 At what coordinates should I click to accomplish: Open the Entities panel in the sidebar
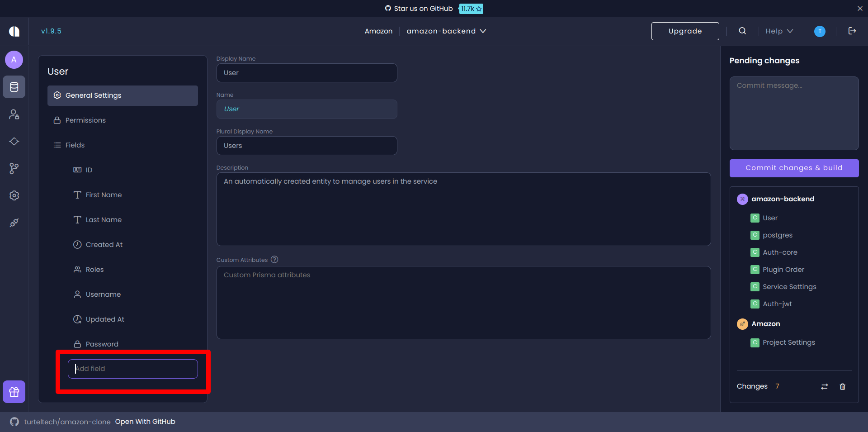[14, 87]
